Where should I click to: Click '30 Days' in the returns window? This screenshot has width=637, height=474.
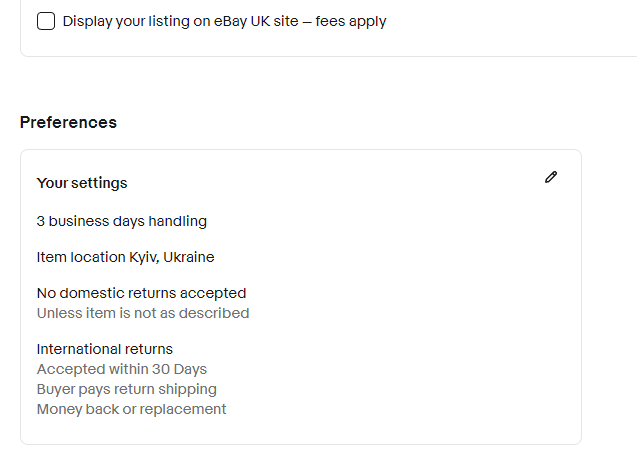[x=180, y=369]
